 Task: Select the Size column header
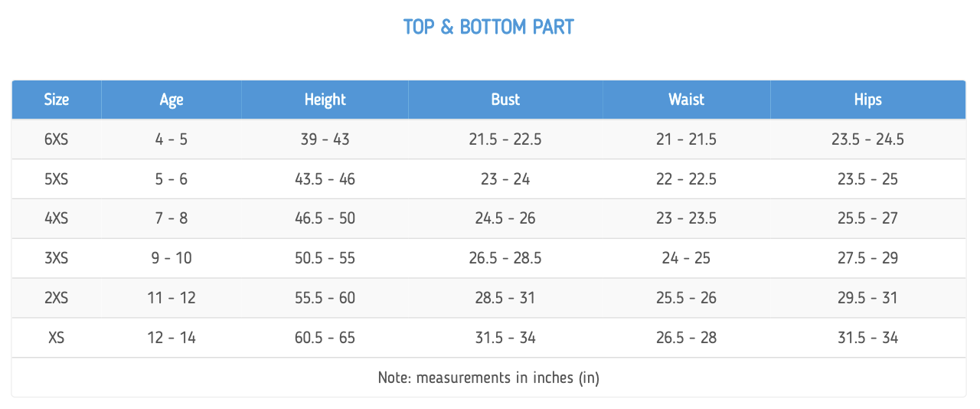point(57,100)
